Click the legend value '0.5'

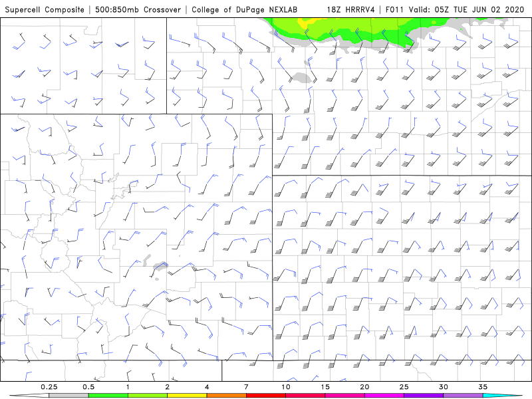coord(88,387)
